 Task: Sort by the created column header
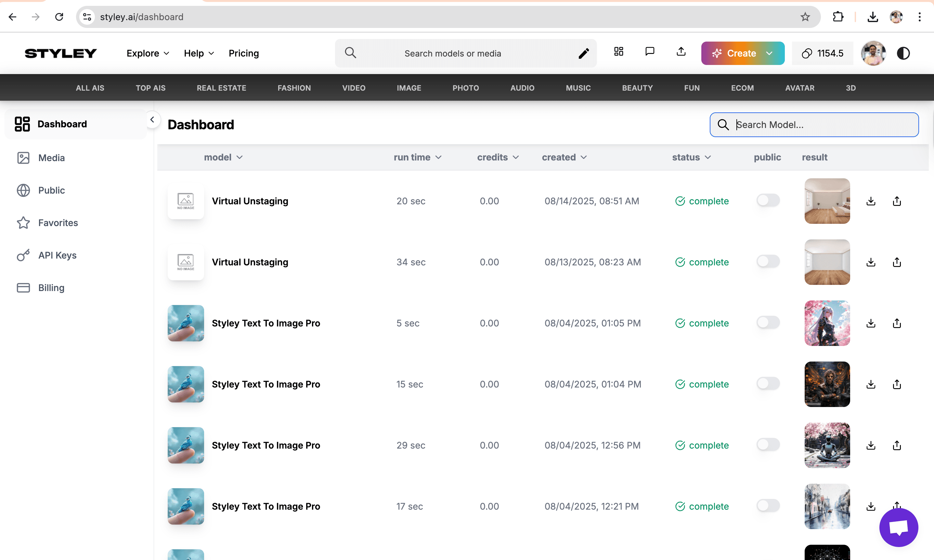coord(564,157)
